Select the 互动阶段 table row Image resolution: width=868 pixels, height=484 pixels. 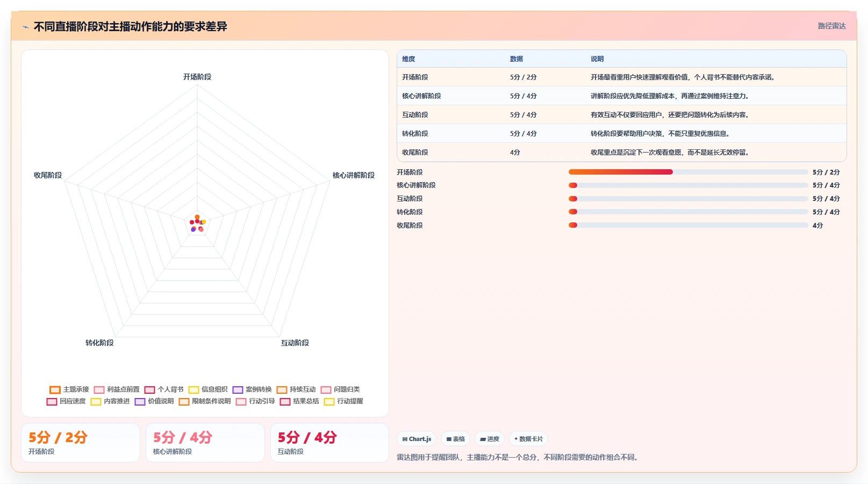click(622, 115)
